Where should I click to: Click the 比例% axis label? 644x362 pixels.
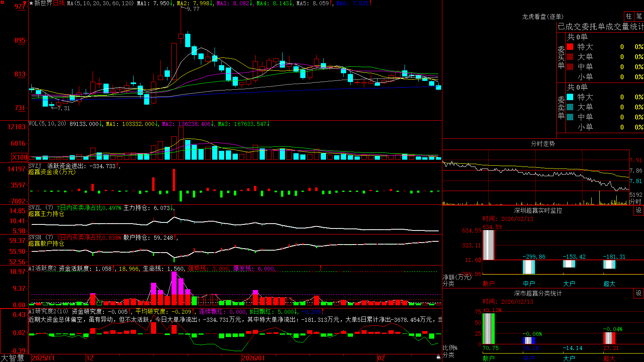point(450,348)
